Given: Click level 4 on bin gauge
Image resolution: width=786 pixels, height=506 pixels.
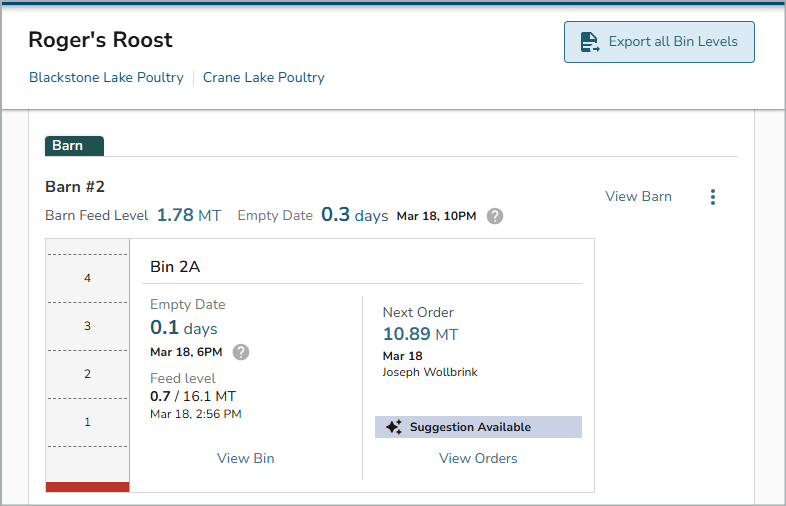Looking at the screenshot, I should (x=87, y=278).
